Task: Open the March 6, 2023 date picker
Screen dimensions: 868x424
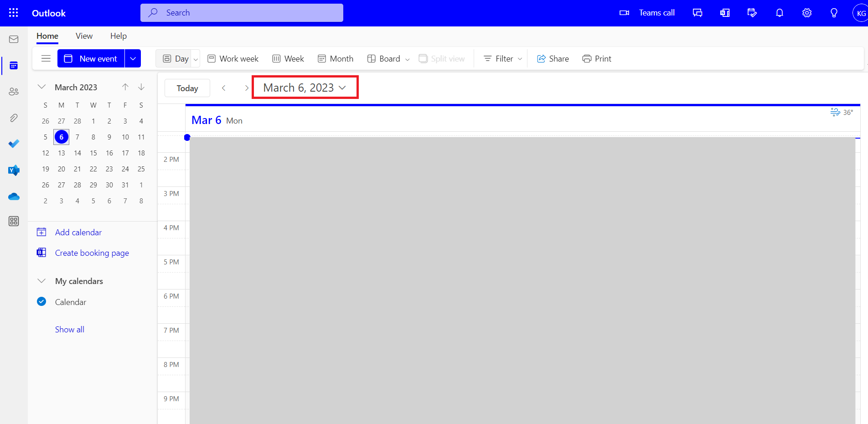Action: click(x=305, y=88)
